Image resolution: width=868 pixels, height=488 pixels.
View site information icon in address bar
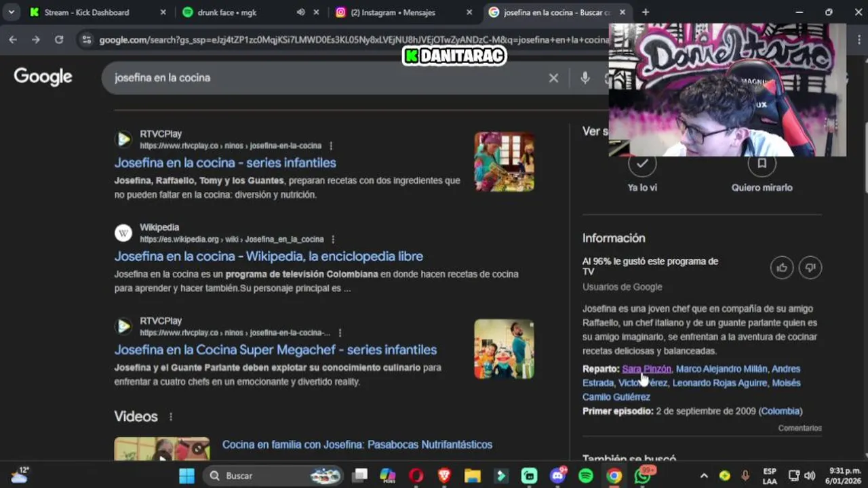86,40
